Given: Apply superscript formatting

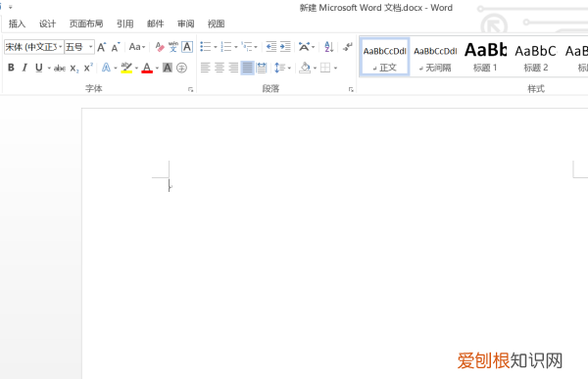Looking at the screenshot, I should (x=88, y=68).
